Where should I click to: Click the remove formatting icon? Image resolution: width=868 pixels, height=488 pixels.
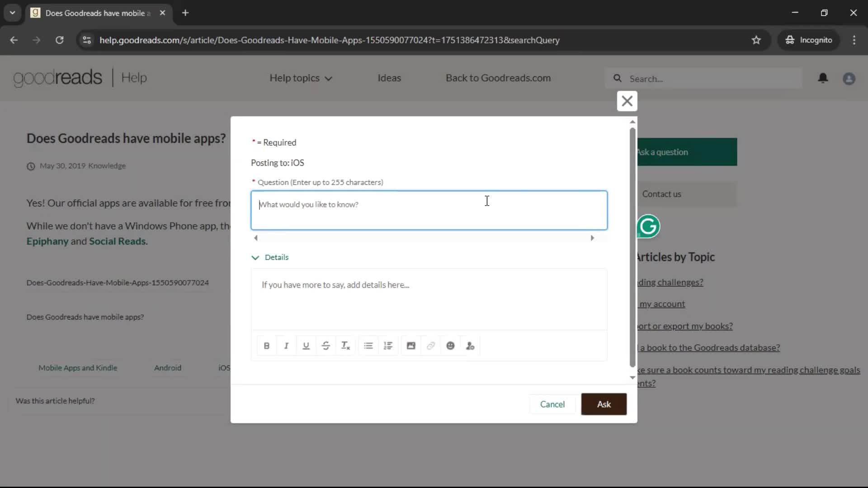[x=346, y=346]
